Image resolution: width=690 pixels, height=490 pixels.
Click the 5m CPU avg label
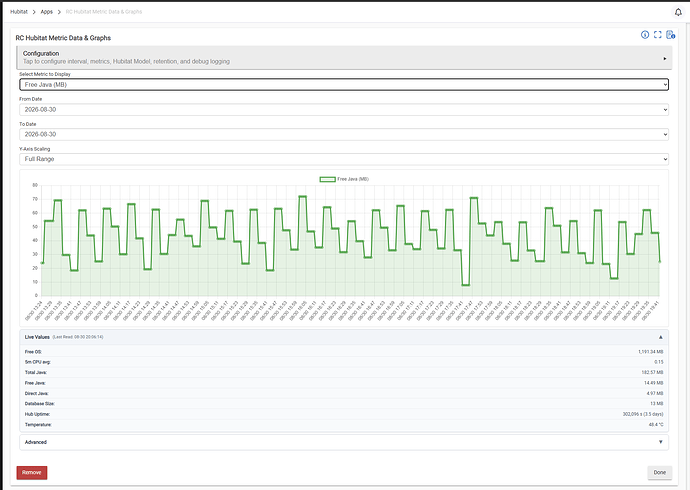pyautogui.click(x=37, y=362)
